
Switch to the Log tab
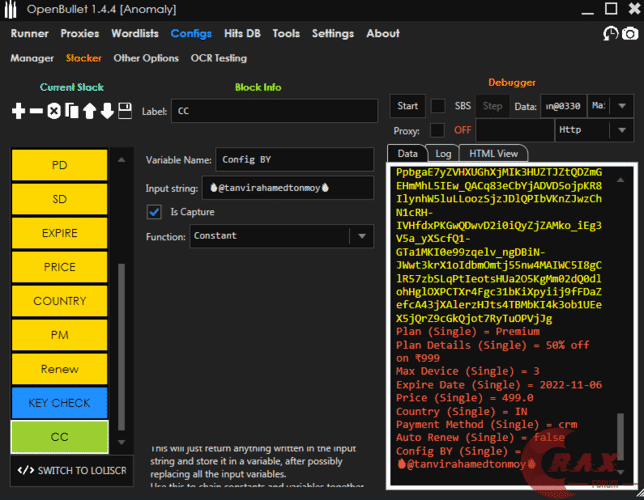click(441, 154)
